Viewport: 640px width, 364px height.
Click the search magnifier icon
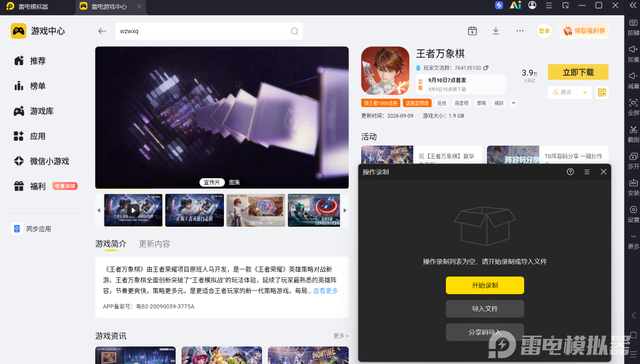[294, 31]
